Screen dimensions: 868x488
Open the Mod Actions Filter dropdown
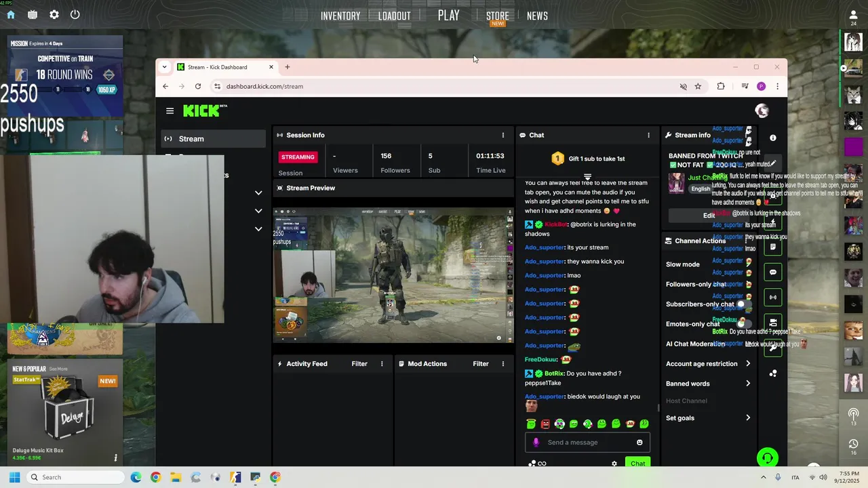[x=481, y=364]
